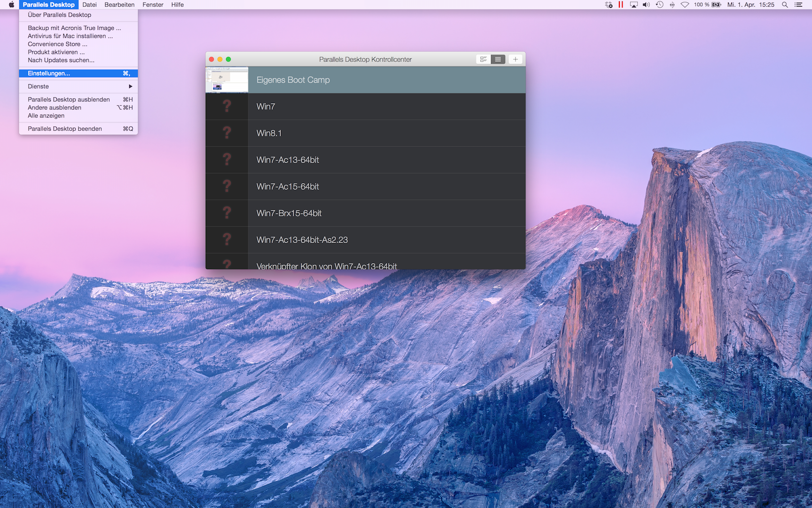Image resolution: width=812 pixels, height=508 pixels.
Task: Open AirPlay display menu icon
Action: (x=634, y=5)
